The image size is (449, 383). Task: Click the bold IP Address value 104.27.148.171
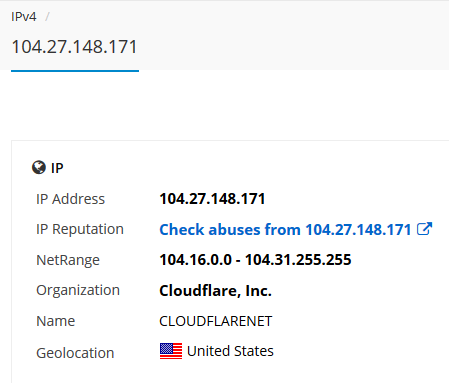pos(212,199)
